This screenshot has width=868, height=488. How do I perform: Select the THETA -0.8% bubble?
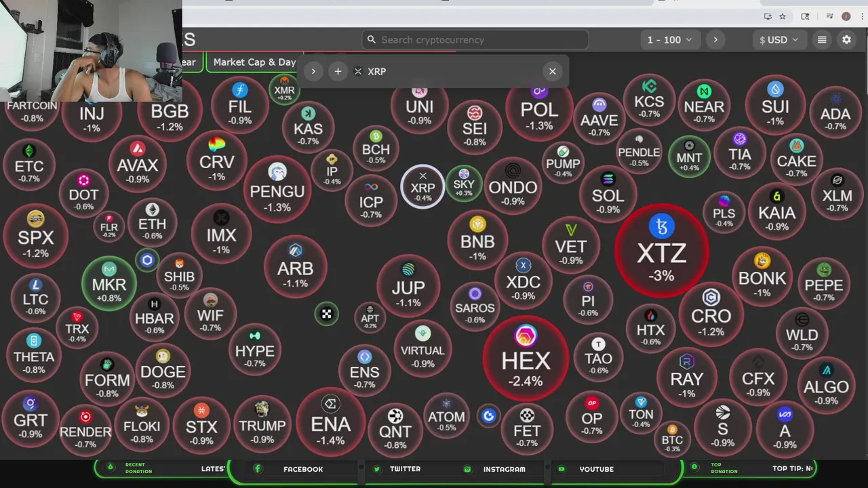(34, 354)
